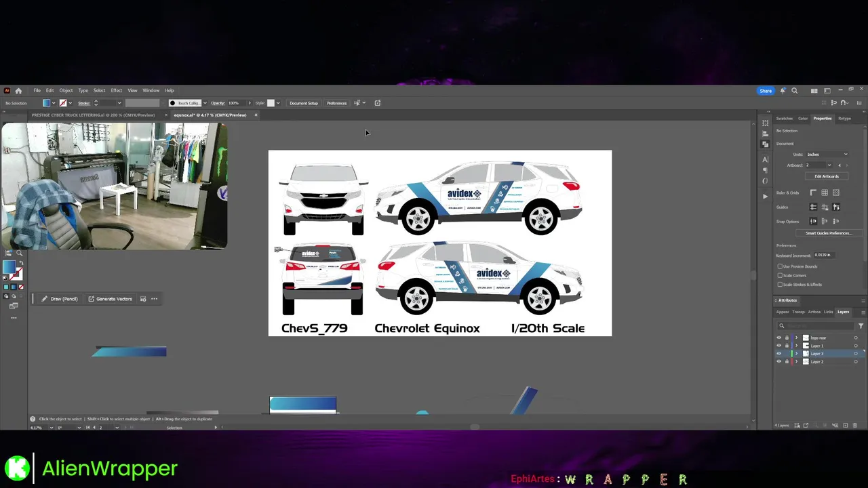
Task: Open the Paragraph panel dock icon
Action: coord(765,170)
